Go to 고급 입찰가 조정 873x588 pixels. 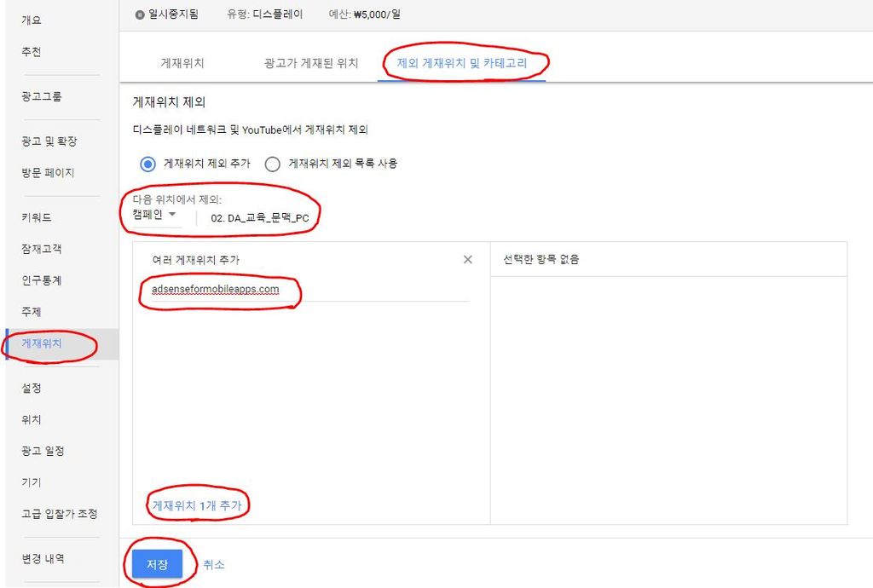point(60,514)
